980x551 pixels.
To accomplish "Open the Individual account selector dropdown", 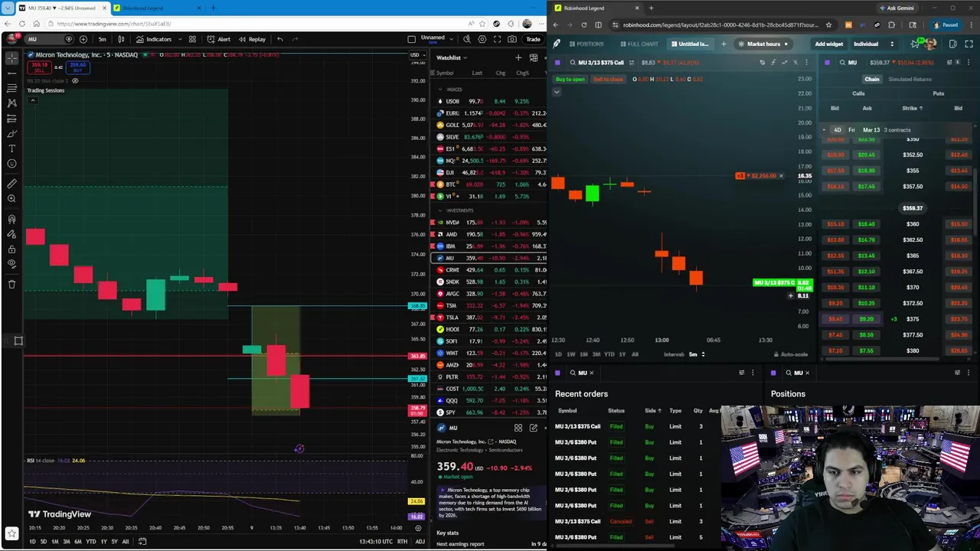I will tap(874, 44).
